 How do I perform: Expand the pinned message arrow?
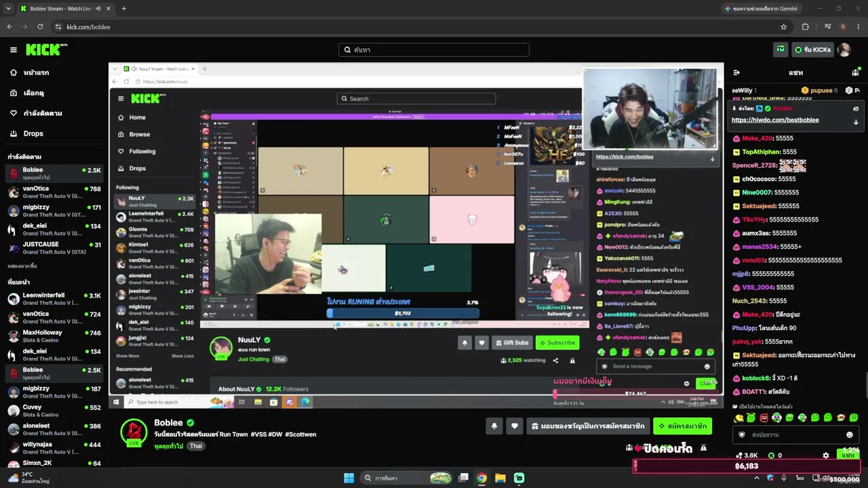tap(856, 122)
